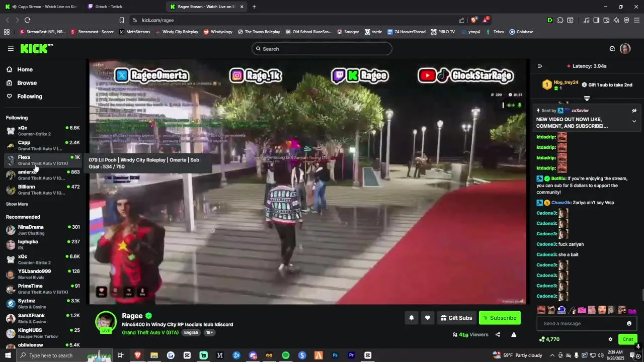Viewport: 644px width, 362px height.
Task: Open the apps grid in bookmarks bar
Action: point(7,32)
